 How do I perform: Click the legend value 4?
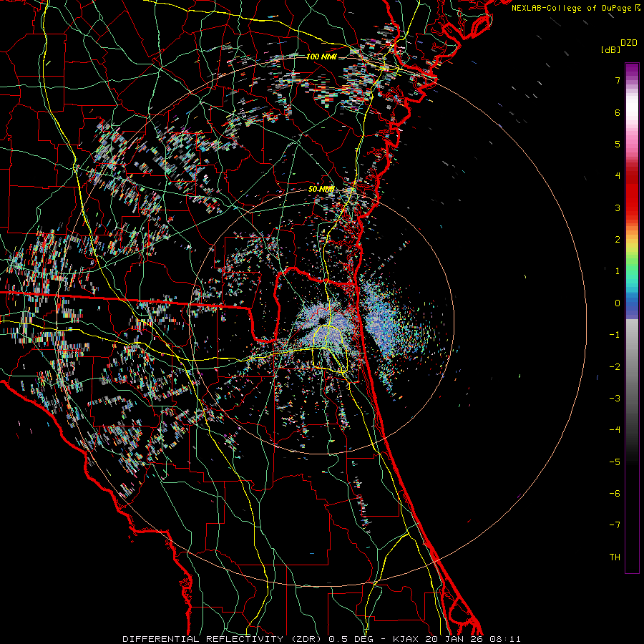618,176
